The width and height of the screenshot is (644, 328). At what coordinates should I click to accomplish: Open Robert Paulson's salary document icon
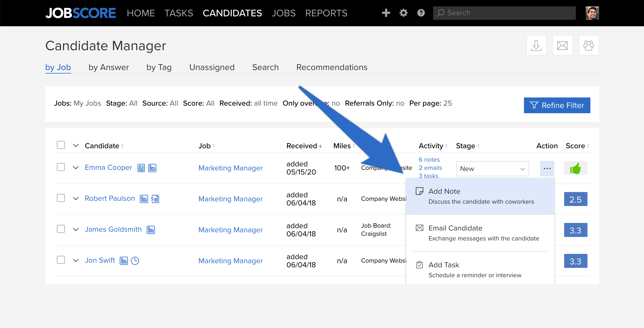[155, 199]
